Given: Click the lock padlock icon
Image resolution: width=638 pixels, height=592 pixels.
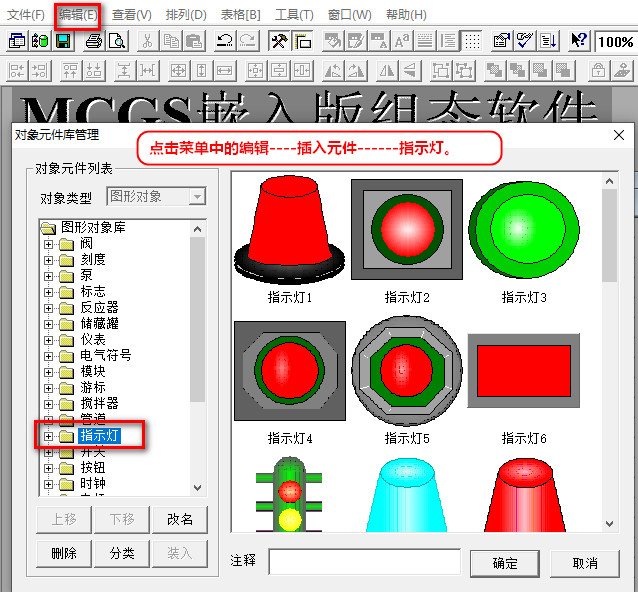Looking at the screenshot, I should pos(598,71).
